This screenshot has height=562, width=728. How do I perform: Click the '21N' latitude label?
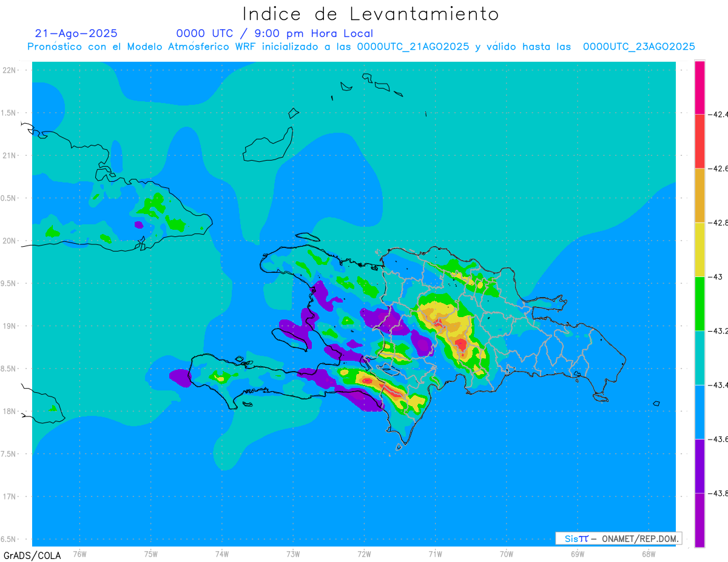(x=10, y=155)
